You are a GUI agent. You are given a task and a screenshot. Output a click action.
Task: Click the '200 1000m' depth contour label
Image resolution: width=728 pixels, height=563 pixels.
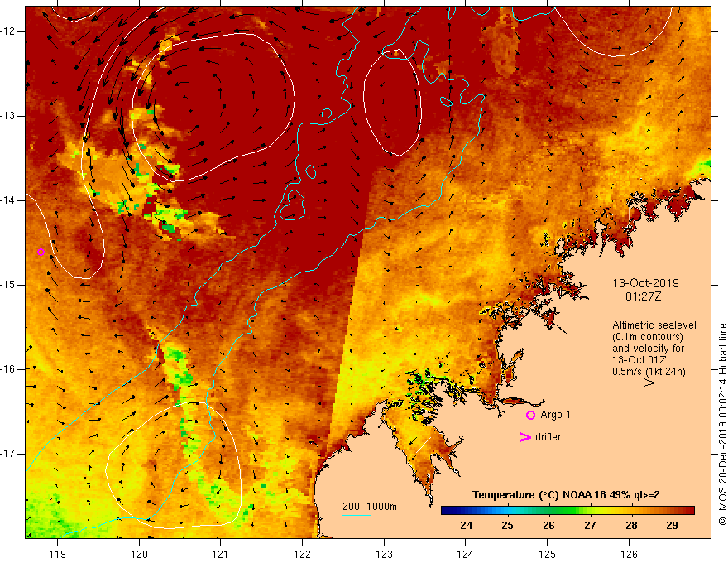(370, 507)
